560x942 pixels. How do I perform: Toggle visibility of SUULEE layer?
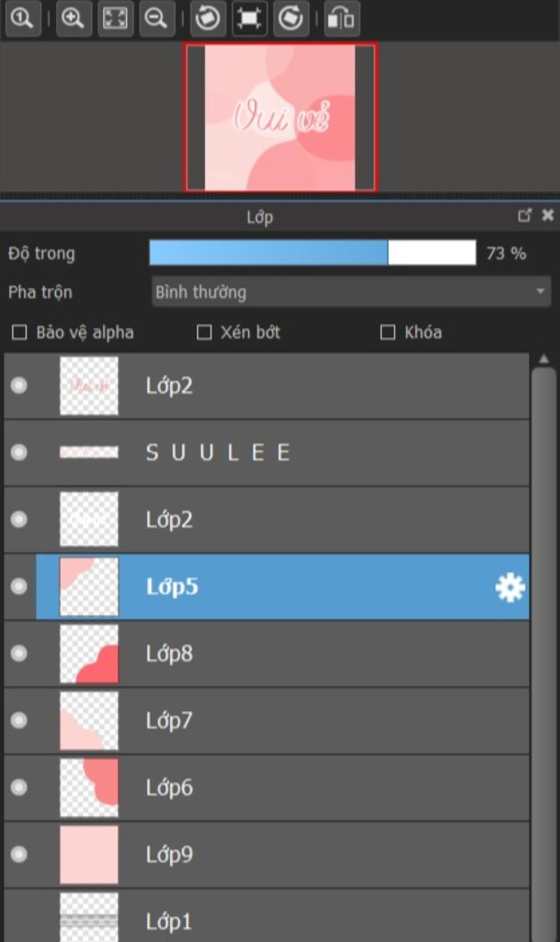[x=19, y=452]
